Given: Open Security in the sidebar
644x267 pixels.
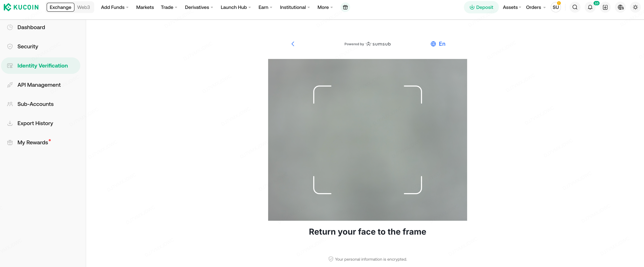Looking at the screenshot, I should pos(28,46).
